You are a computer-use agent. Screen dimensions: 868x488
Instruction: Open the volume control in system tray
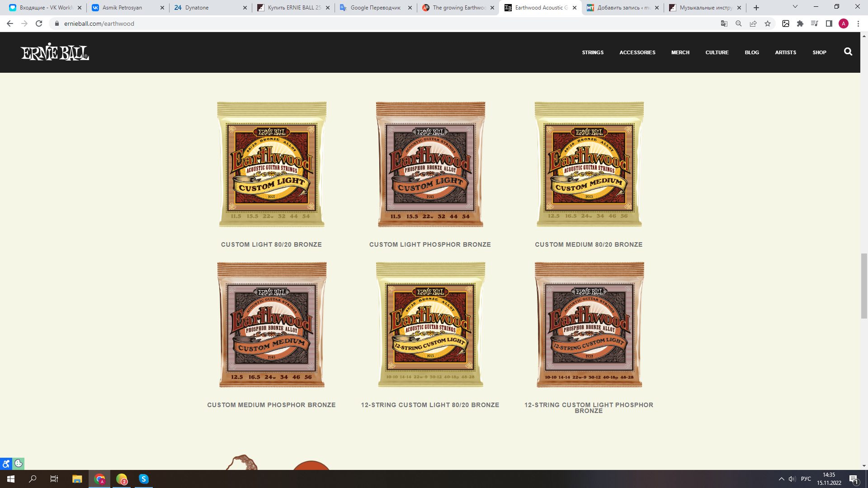(792, 479)
